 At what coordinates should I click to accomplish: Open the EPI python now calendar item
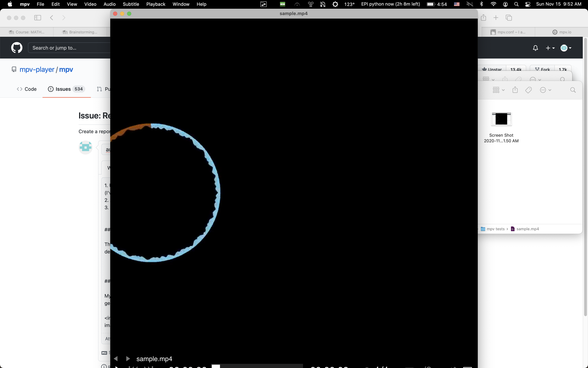pyautogui.click(x=391, y=4)
